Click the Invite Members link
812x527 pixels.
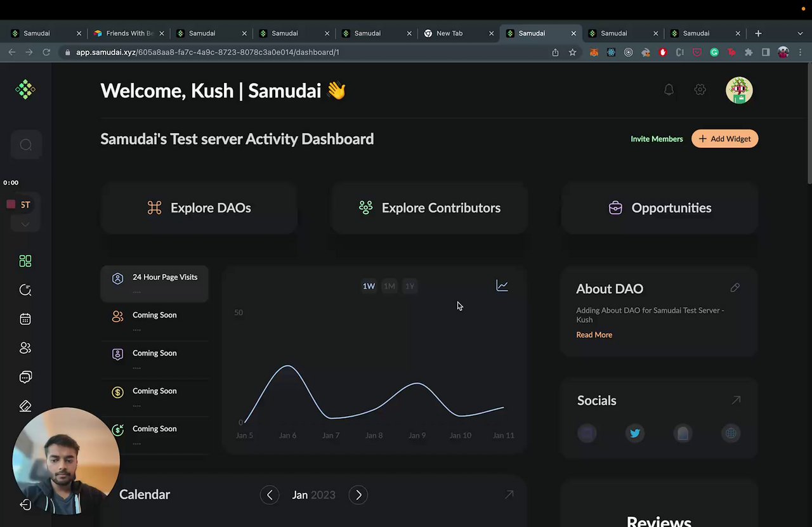657,139
